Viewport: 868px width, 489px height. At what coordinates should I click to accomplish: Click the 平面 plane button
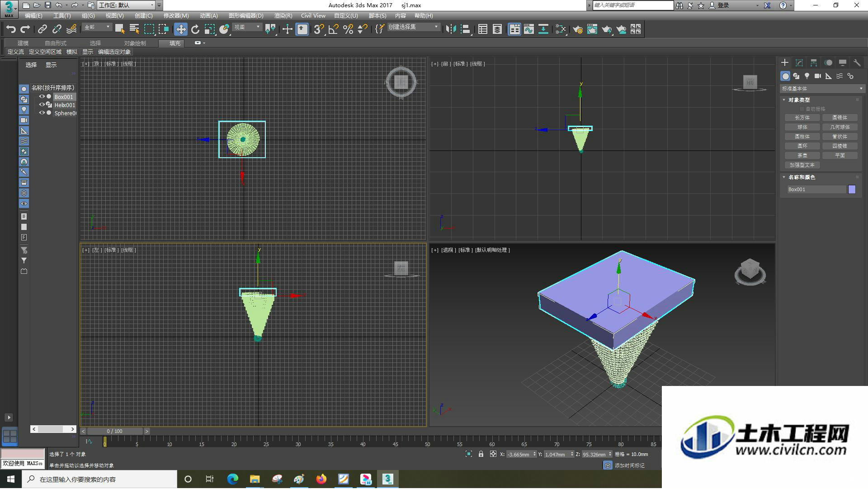tap(840, 155)
